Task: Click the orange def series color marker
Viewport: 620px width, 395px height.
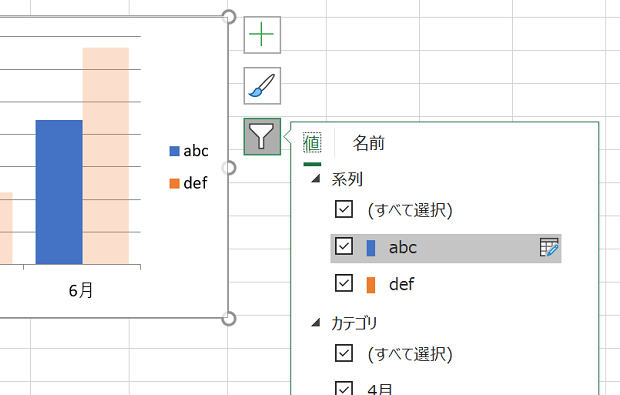Action: [x=371, y=285]
